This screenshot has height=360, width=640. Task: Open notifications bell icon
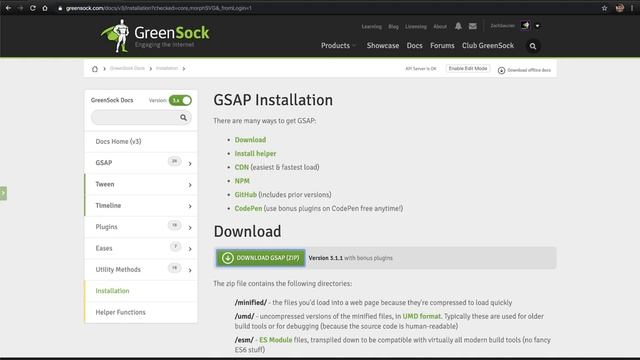458,26
